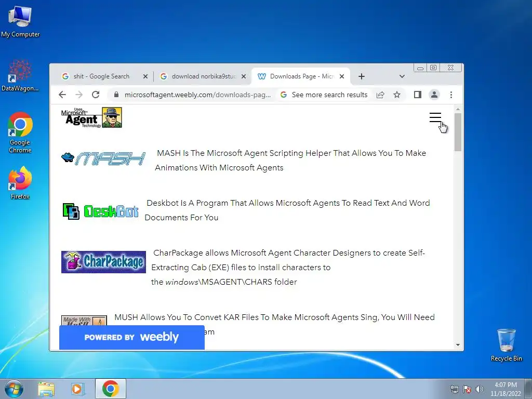Toggle the Chrome side panel
The width and height of the screenshot is (532, 399).
[x=417, y=95]
